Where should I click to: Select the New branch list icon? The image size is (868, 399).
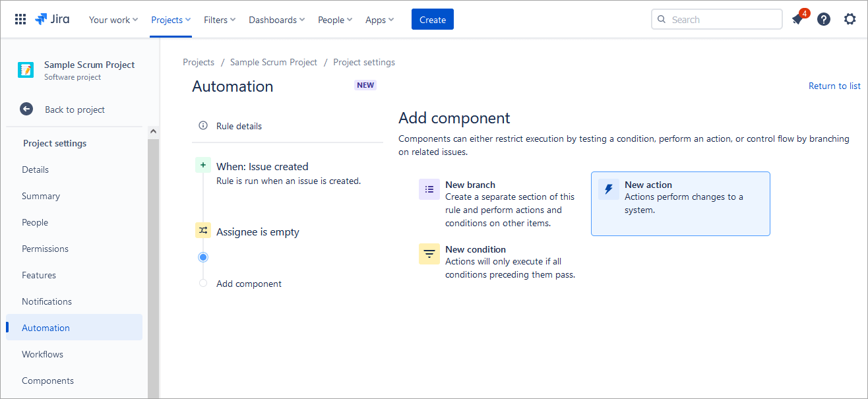(429, 189)
